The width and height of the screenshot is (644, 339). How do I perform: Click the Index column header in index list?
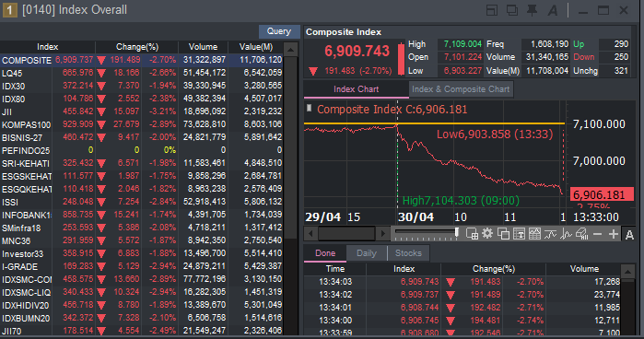48,47
